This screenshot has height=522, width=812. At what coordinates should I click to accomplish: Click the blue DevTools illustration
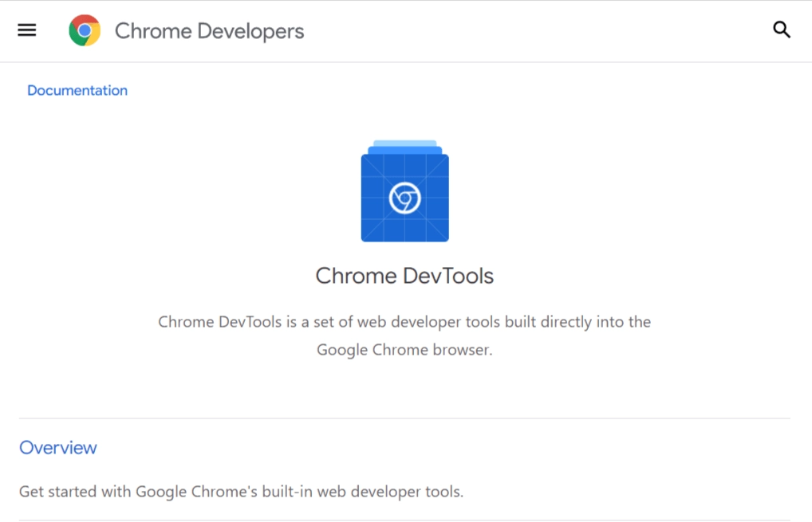[x=405, y=190]
